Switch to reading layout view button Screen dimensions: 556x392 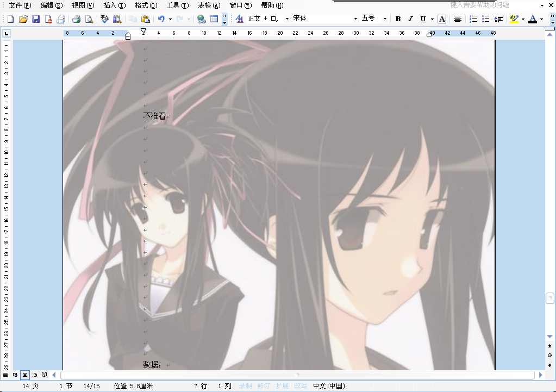[x=45, y=375]
